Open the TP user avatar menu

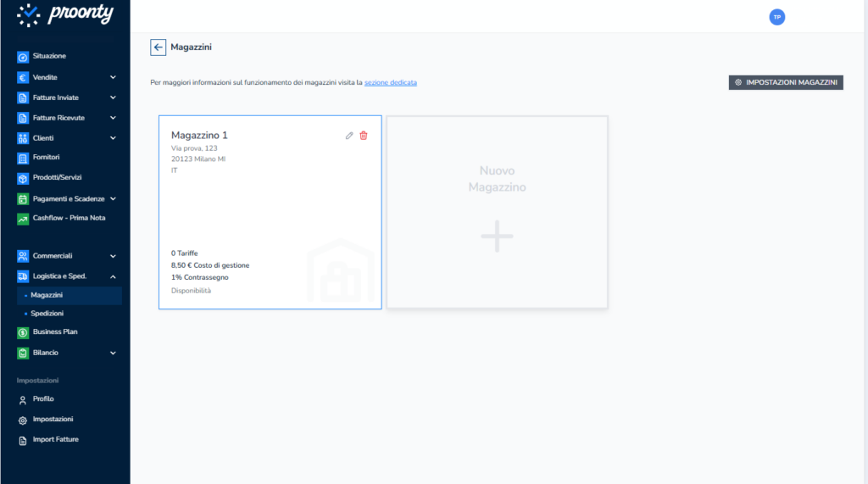(776, 17)
